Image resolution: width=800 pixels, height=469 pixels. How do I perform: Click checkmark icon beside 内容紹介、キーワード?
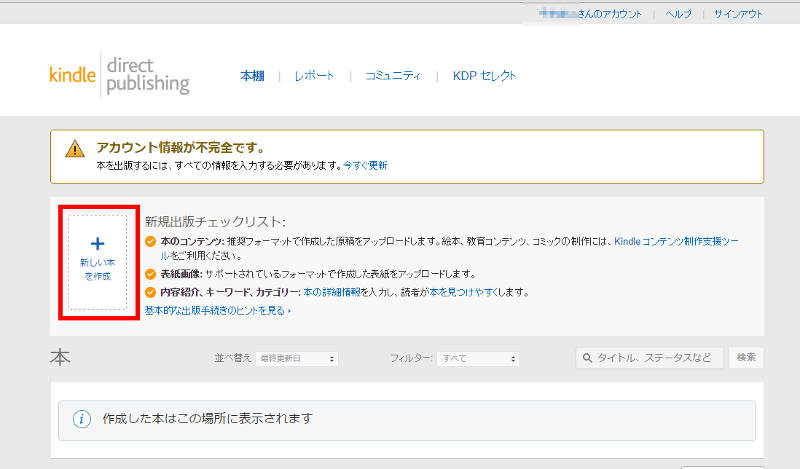150,292
